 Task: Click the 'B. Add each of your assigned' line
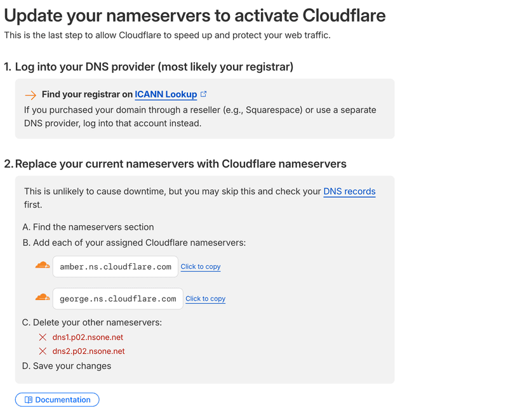[x=134, y=243]
